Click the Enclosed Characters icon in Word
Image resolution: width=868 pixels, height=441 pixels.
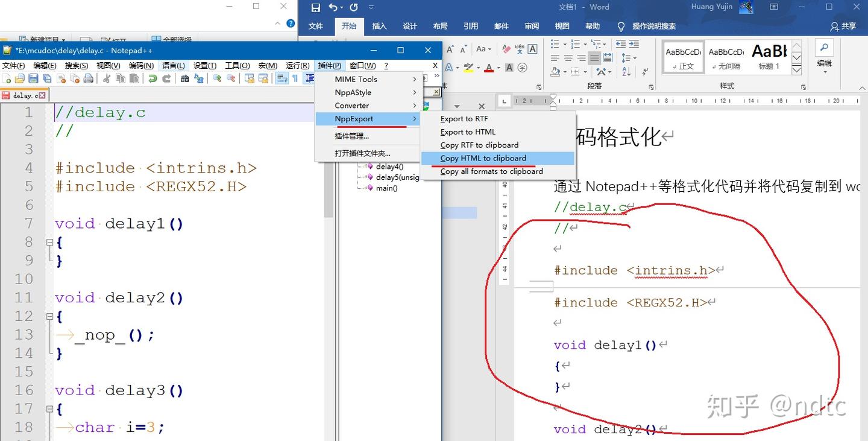pos(523,68)
